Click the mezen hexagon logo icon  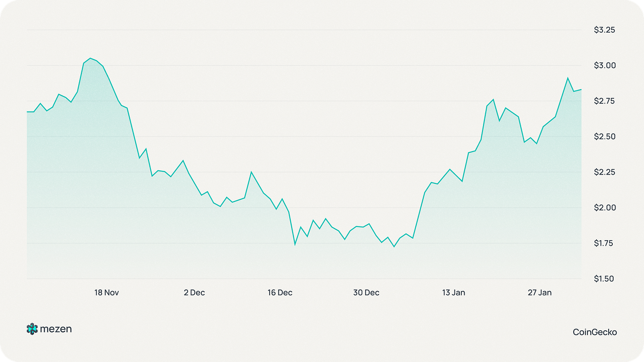pyautogui.click(x=32, y=329)
